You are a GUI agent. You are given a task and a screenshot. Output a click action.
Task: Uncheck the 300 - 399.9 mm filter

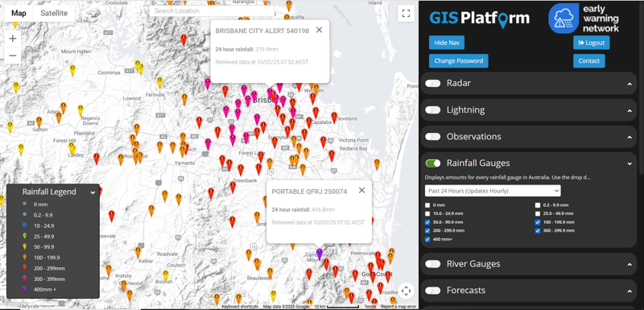pos(538,231)
